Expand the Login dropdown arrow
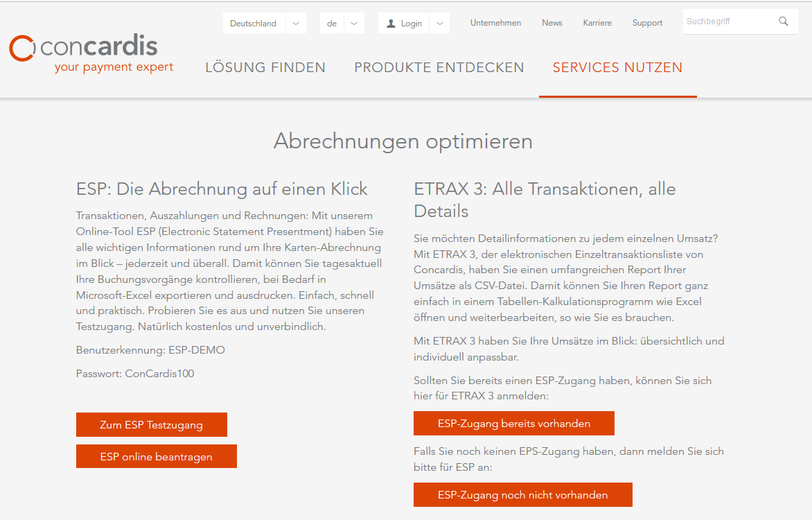 click(439, 24)
